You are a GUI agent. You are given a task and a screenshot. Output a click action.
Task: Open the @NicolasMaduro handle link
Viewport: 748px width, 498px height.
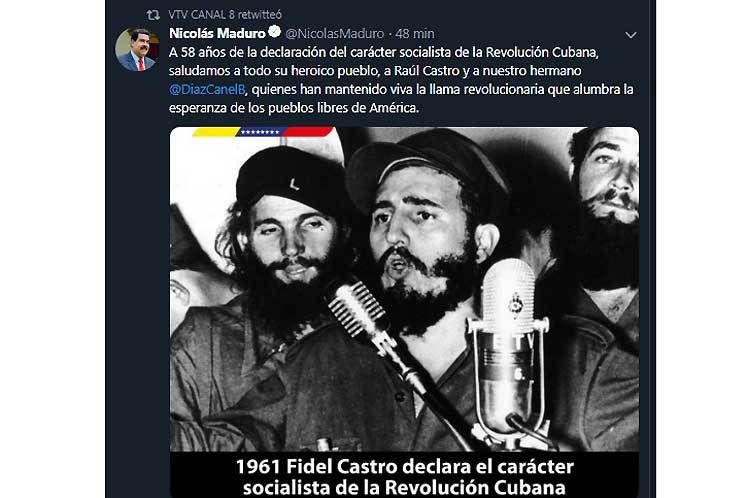(x=334, y=33)
